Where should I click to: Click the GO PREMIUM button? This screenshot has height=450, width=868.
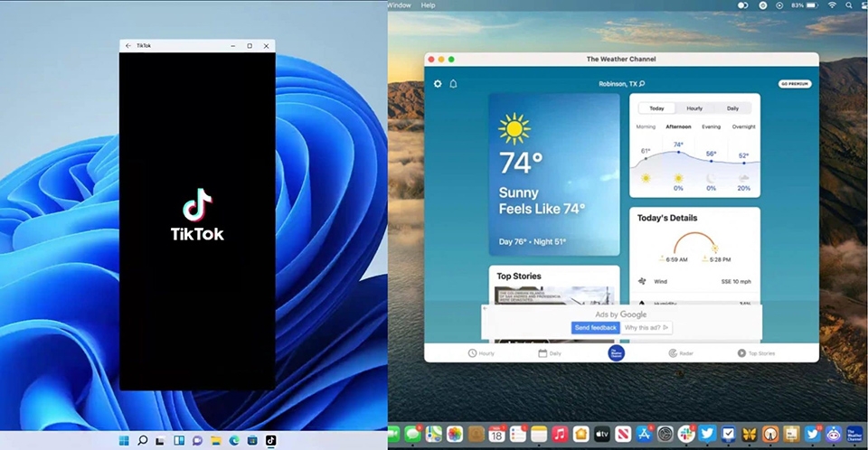795,83
